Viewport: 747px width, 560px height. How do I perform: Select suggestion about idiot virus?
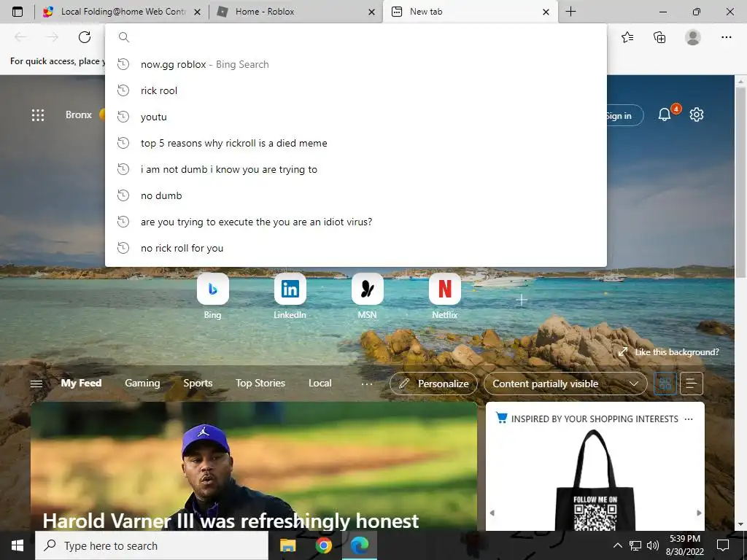point(356,222)
